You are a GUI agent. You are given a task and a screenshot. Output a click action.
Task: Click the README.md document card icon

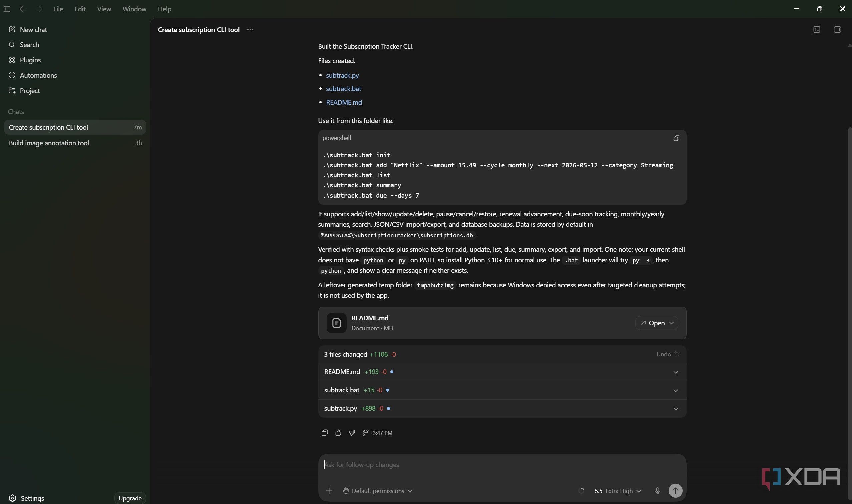tap(337, 323)
